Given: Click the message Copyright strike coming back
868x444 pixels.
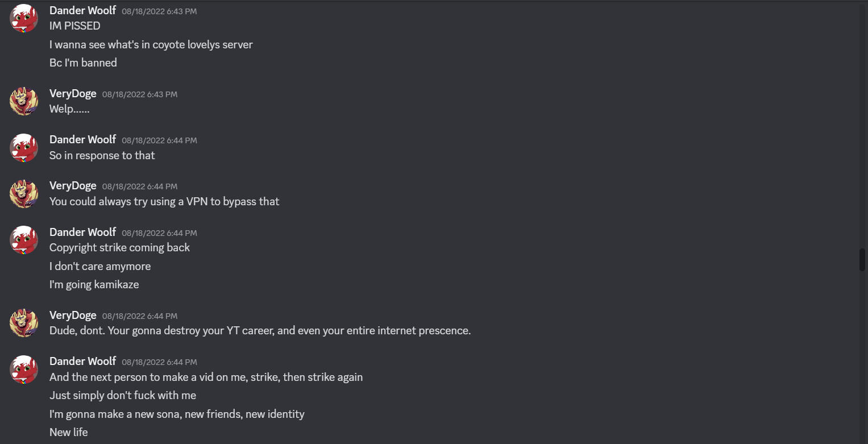Looking at the screenshot, I should (x=119, y=247).
